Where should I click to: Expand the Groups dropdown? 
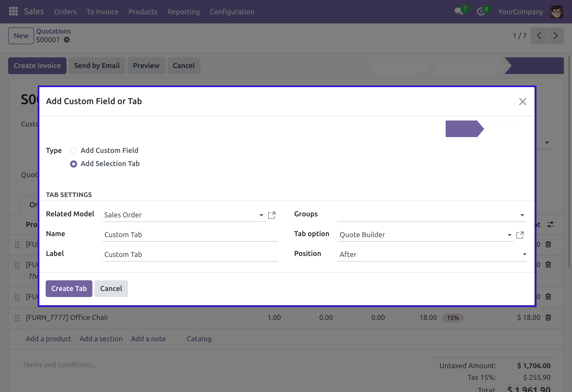pos(522,215)
